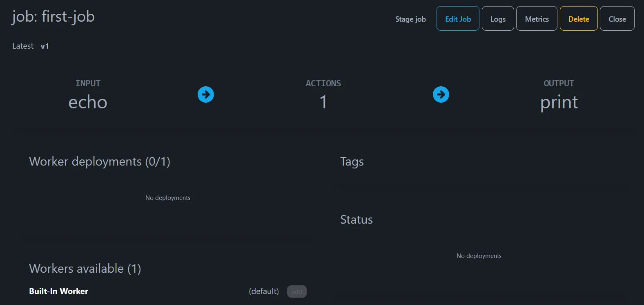This screenshot has width=644, height=305.
Task: Click the arrow icon between Actions and Output
Action: 441,94
